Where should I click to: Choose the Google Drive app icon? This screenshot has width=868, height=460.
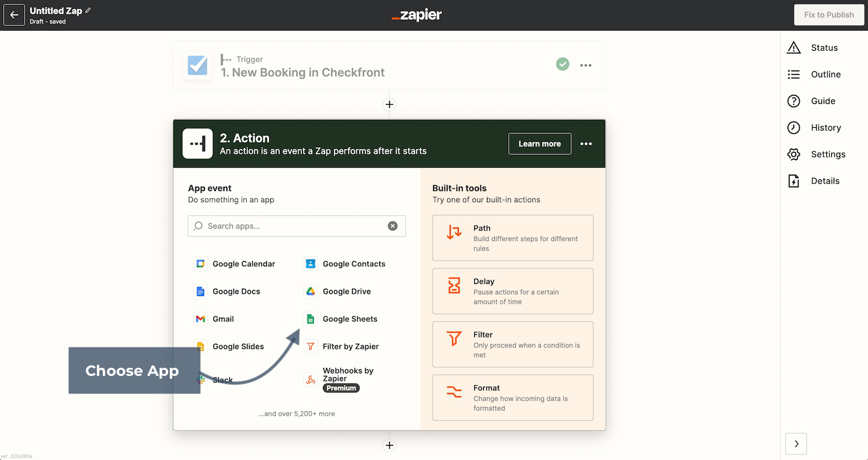[x=310, y=292]
